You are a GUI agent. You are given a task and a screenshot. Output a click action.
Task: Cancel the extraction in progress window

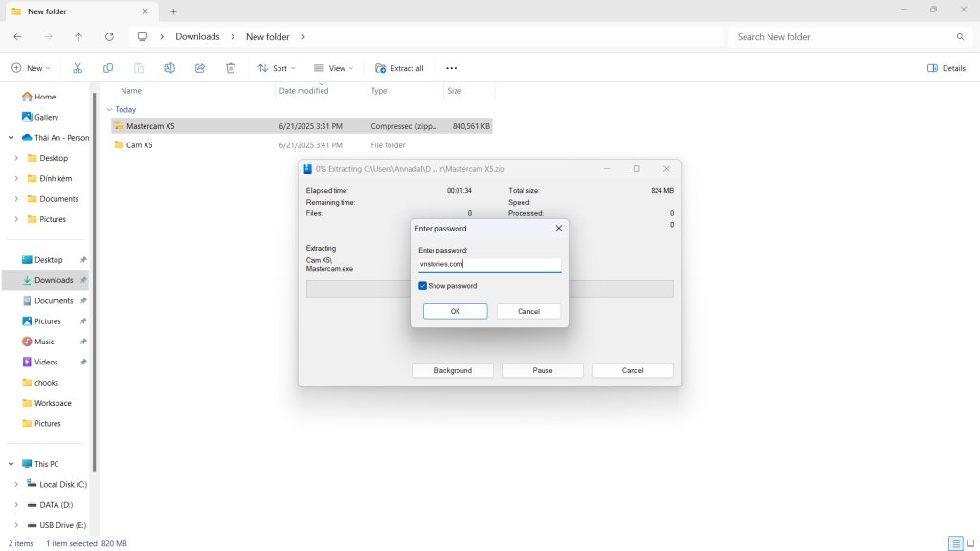click(x=633, y=370)
